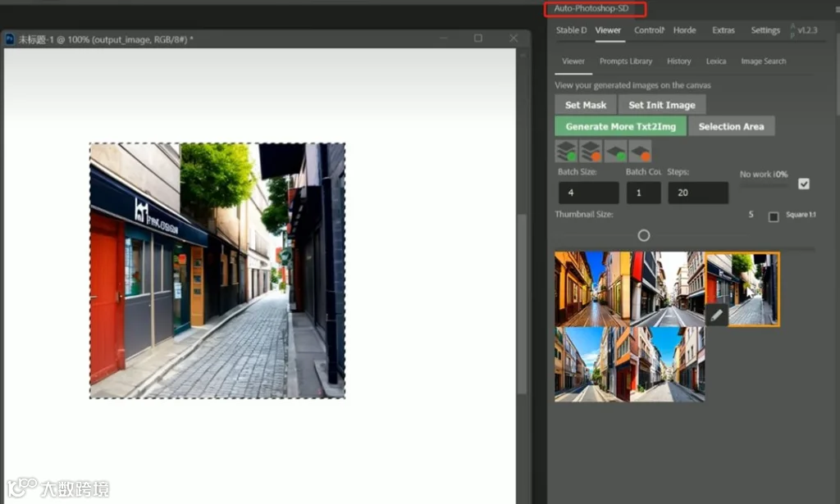Open the Image Search sub-tab
This screenshot has height=504, width=840.
764,61
